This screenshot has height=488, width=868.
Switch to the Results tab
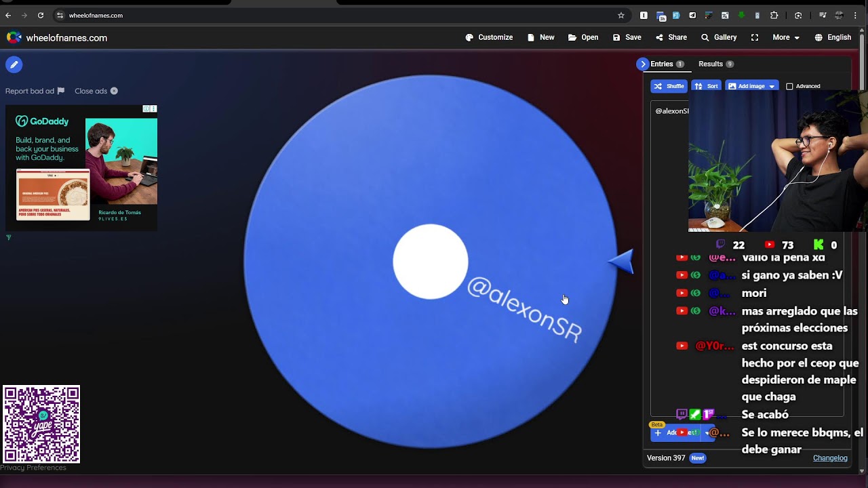(716, 64)
